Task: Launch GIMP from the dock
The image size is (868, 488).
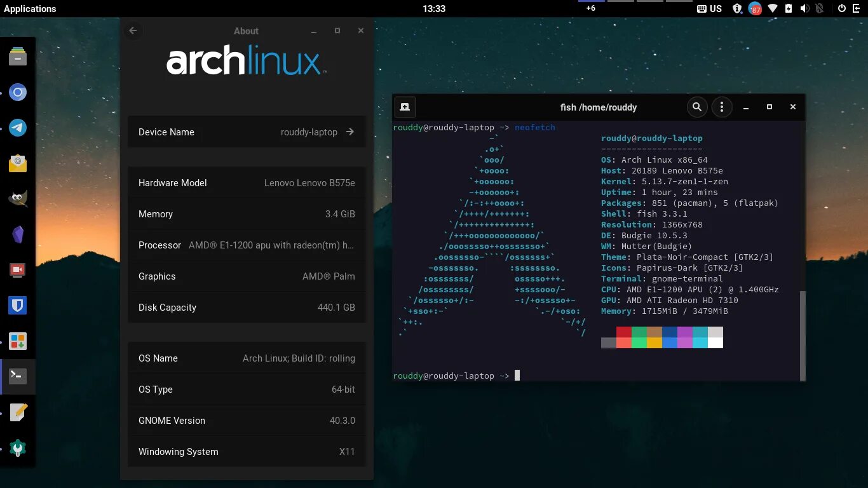Action: pyautogui.click(x=18, y=199)
